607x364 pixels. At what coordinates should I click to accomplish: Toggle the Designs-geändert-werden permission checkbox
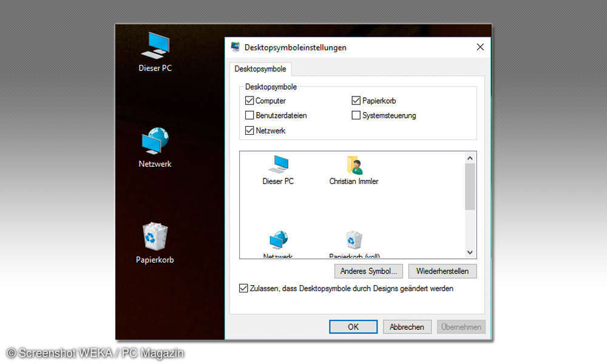[243, 288]
